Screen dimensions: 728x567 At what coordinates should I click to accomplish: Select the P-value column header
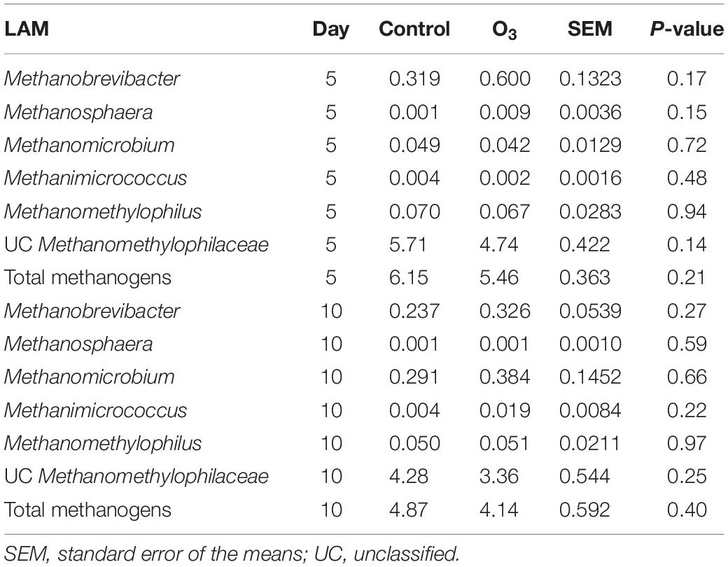point(687,29)
